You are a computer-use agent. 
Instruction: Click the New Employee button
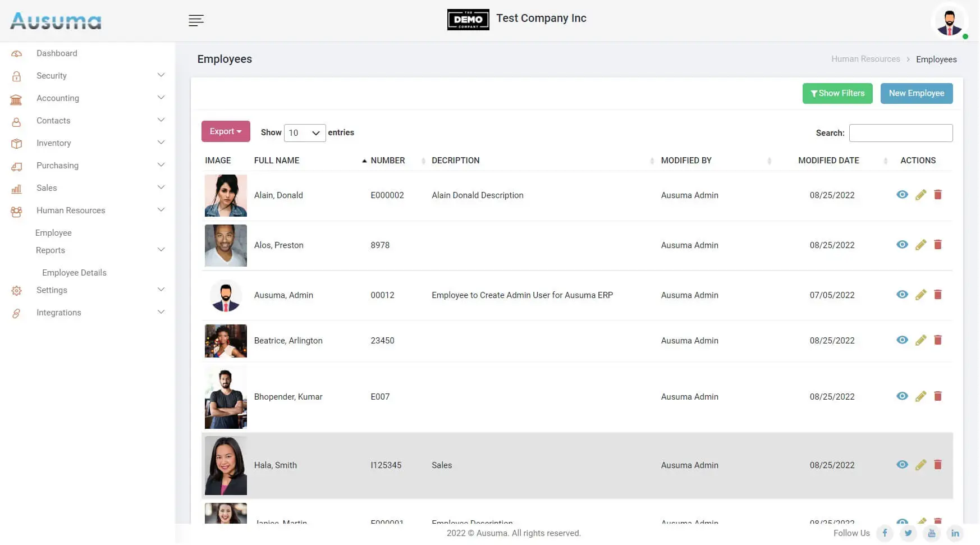(916, 93)
